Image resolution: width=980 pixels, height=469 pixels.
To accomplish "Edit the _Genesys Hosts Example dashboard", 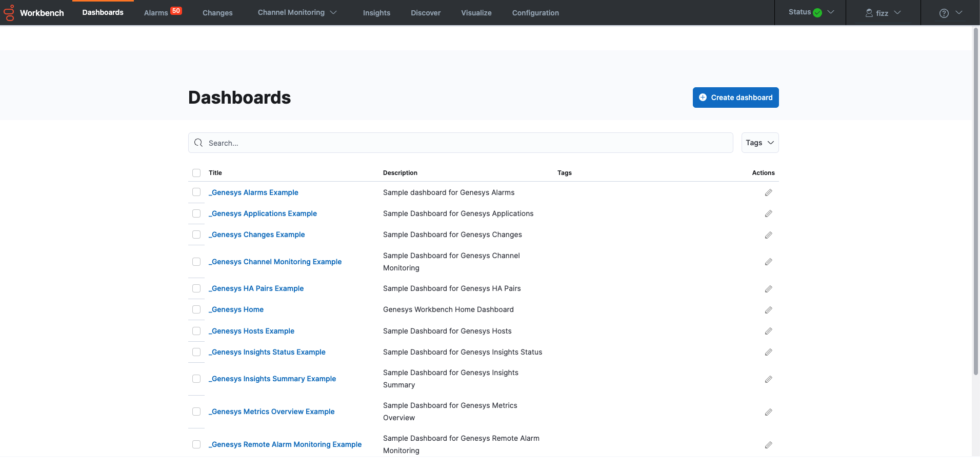I will coord(768,331).
